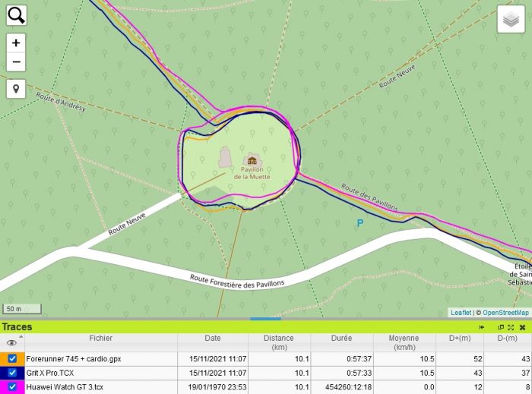The height and width of the screenshot is (394, 532).
Task: Expand Traces panel to fullscreen
Action: [x=511, y=327]
